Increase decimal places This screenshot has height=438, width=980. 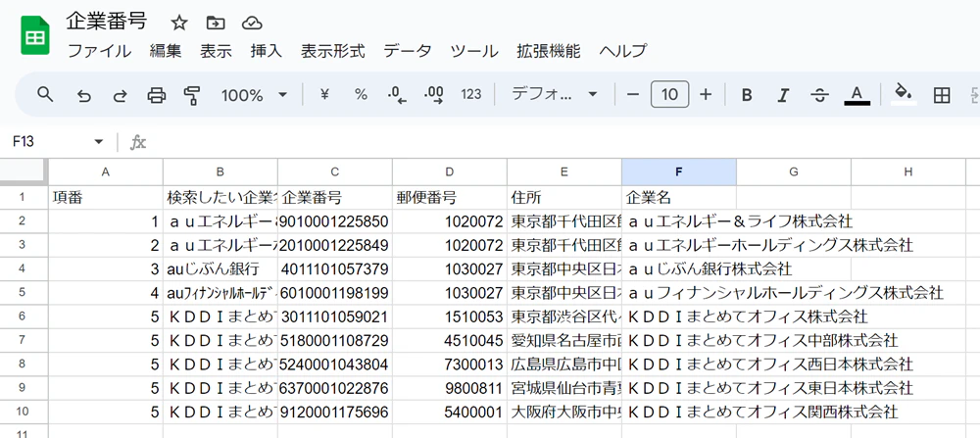click(x=434, y=95)
